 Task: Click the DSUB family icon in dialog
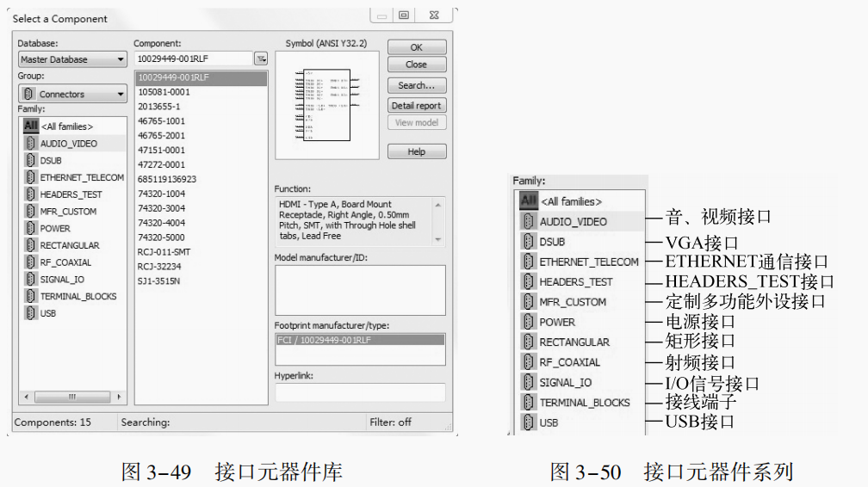pyautogui.click(x=30, y=161)
